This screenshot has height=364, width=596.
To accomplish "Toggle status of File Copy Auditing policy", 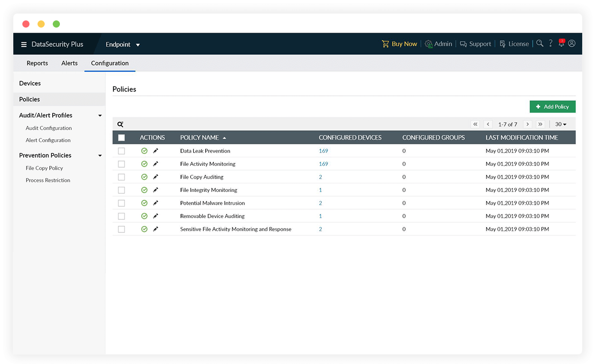I will point(144,177).
